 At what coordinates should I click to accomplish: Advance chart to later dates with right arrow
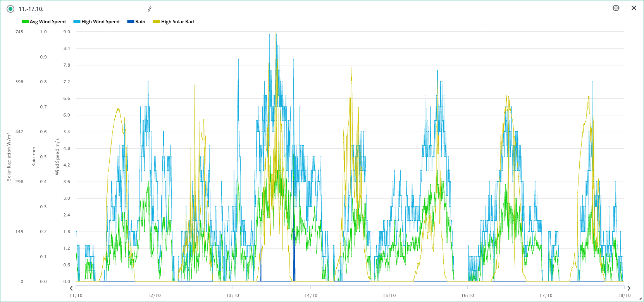click(x=629, y=288)
